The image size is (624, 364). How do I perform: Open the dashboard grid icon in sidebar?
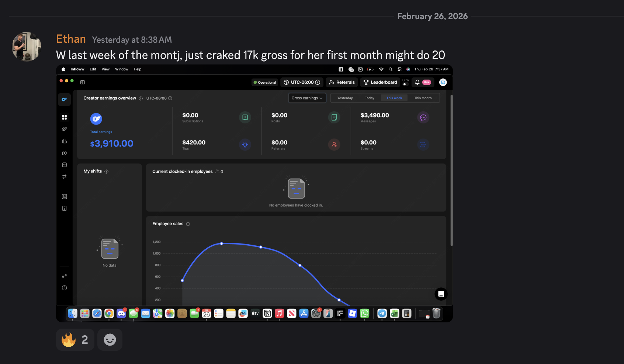coord(65,118)
